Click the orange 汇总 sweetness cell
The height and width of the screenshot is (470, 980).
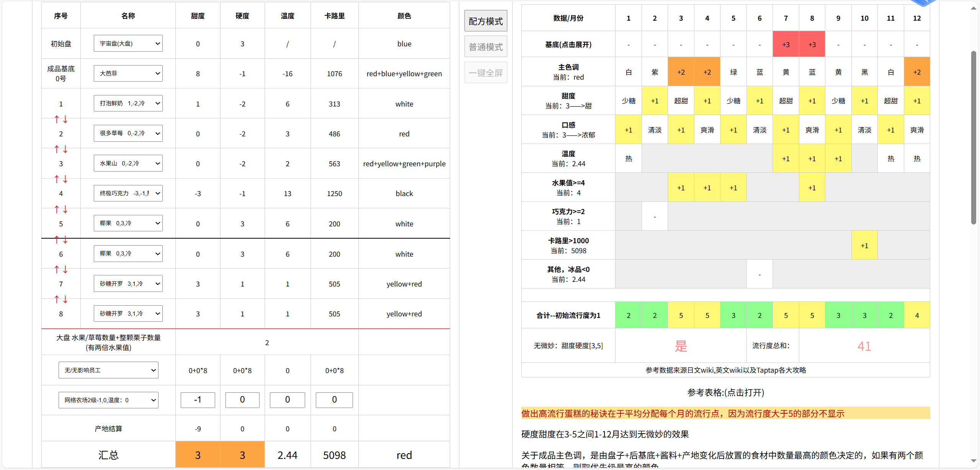pyautogui.click(x=198, y=455)
